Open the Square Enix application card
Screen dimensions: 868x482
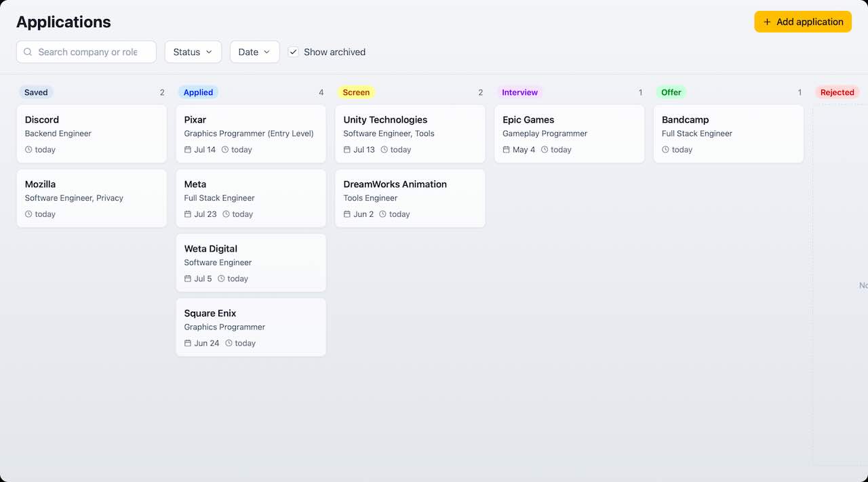tap(251, 327)
